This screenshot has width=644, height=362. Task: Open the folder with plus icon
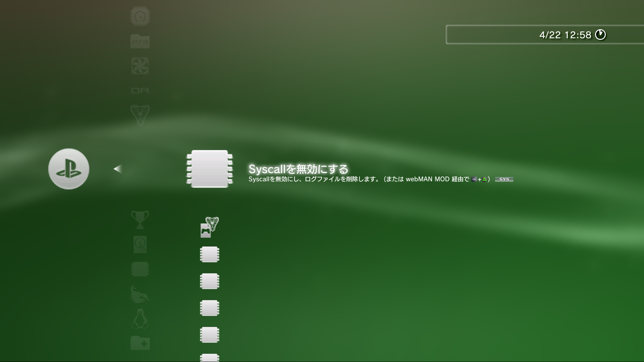click(x=140, y=343)
